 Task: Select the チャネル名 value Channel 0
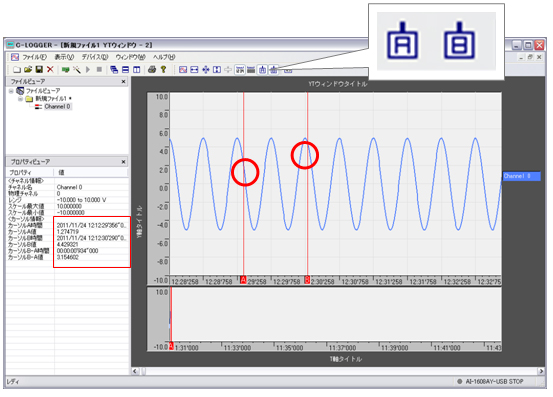(69, 187)
